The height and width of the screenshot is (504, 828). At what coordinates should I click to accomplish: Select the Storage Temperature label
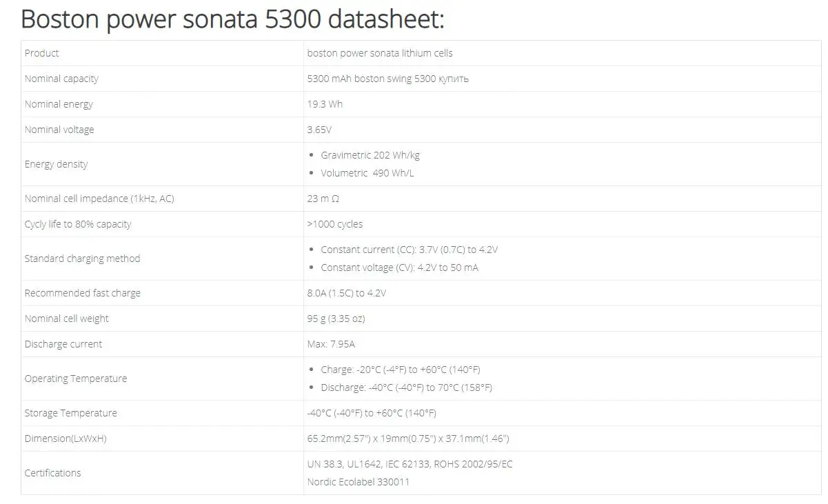point(70,413)
